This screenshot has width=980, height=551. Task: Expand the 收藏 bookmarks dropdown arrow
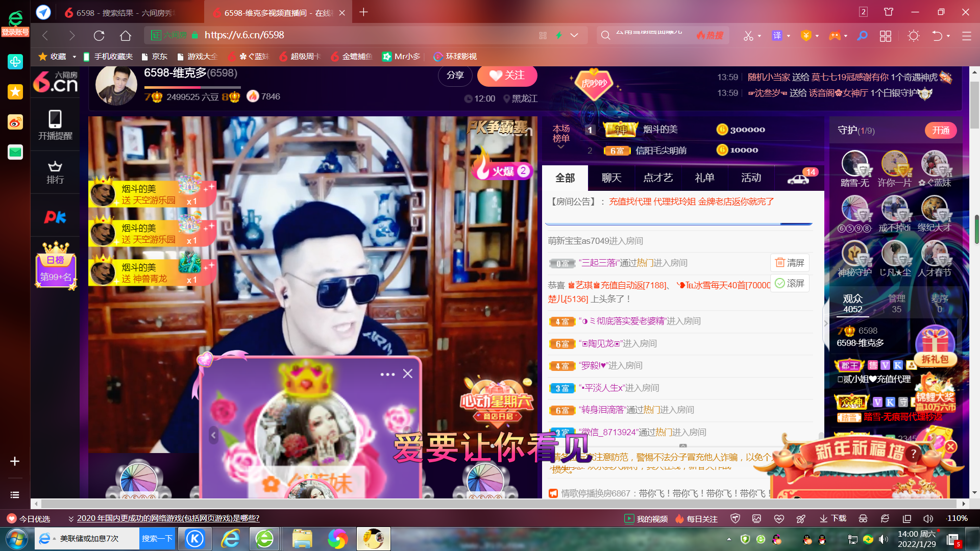74,57
